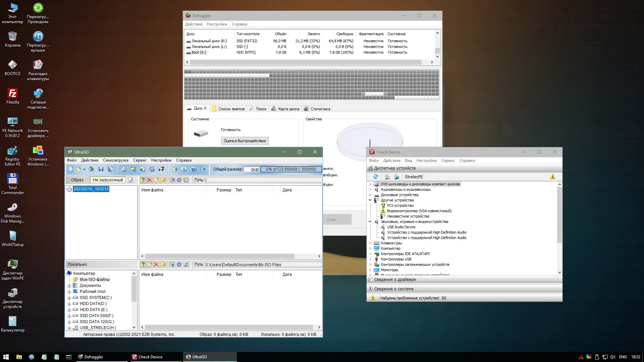This screenshot has height=362, width=644.
Task: Open UltraISO settings gear icon
Action: click(x=179, y=180)
